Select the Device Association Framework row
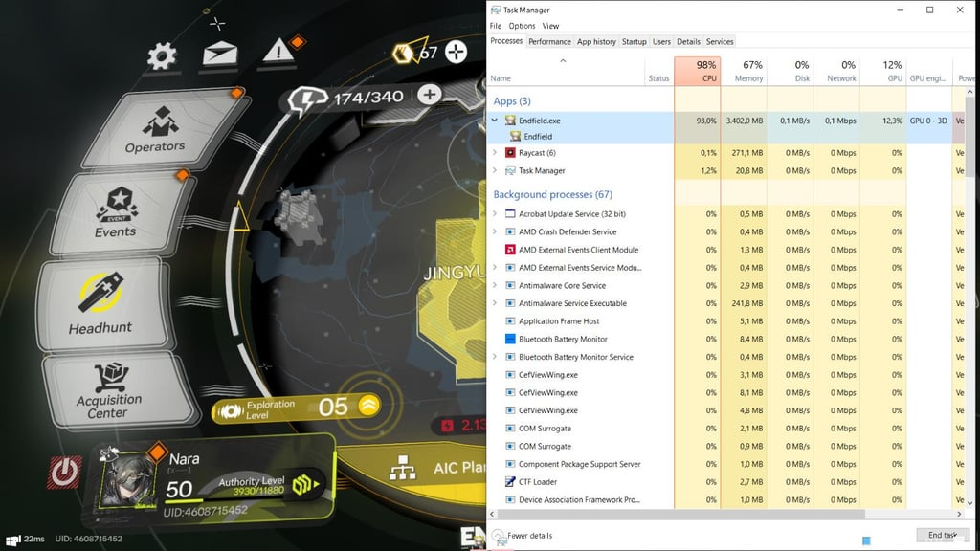 726,499
